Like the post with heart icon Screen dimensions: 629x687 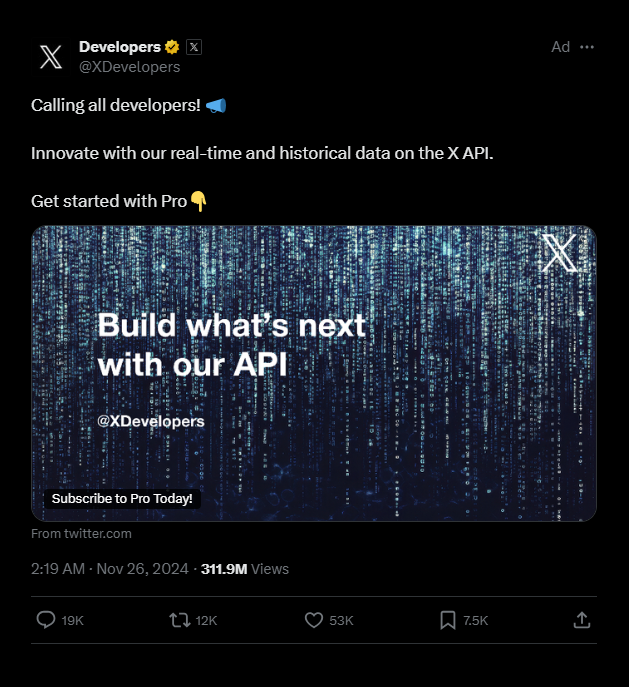[x=314, y=620]
